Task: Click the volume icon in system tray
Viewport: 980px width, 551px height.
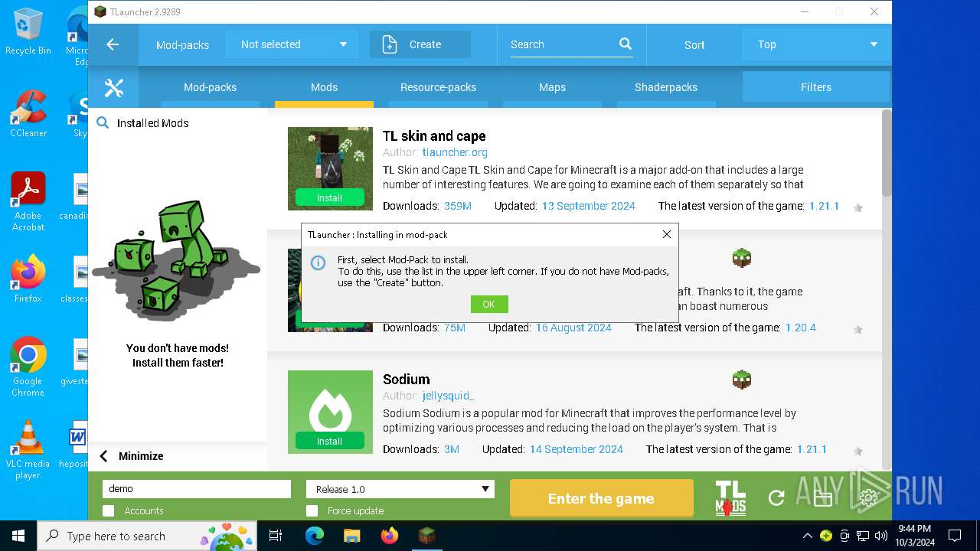Action: (x=880, y=536)
